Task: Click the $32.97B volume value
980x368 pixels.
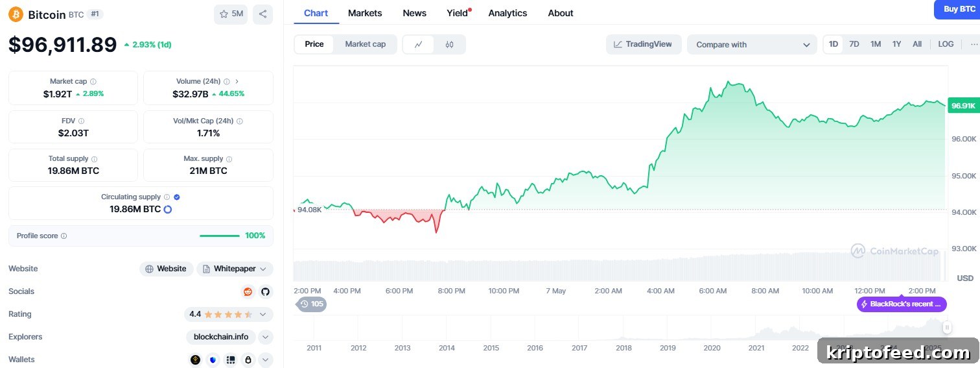Action: tap(191, 93)
